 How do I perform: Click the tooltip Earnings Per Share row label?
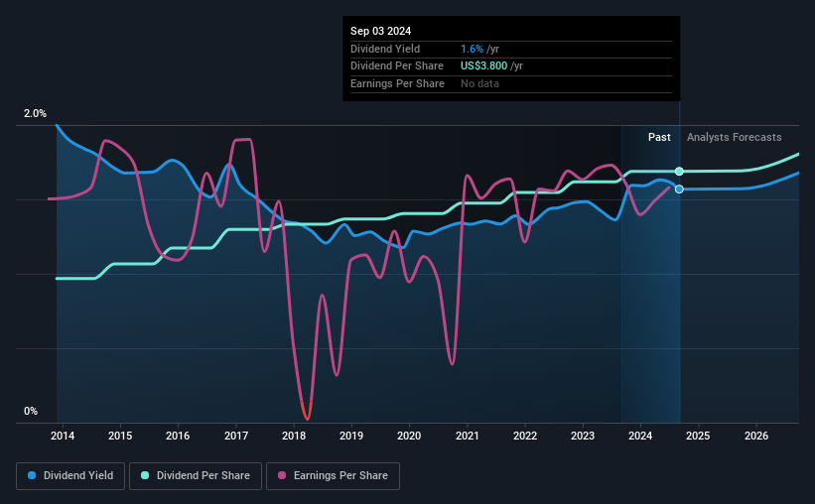click(x=398, y=83)
